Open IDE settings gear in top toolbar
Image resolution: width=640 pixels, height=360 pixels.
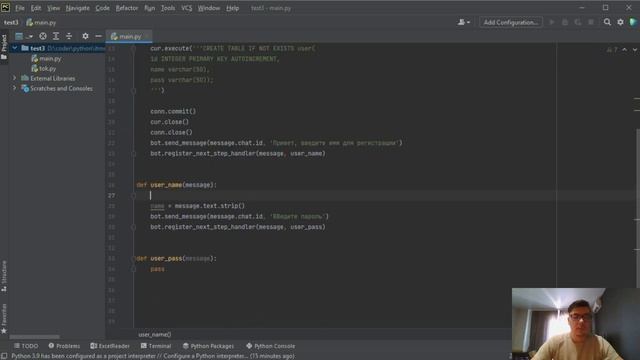[620, 22]
